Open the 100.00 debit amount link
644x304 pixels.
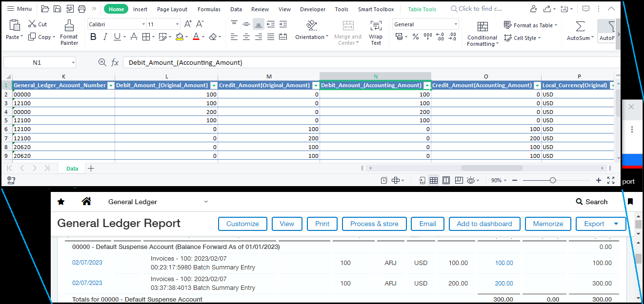[504, 263]
